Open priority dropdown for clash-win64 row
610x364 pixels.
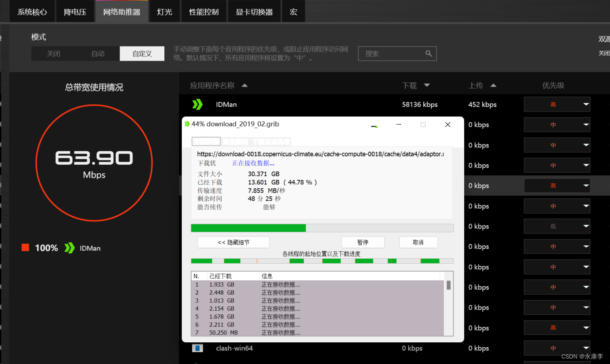(x=557, y=348)
